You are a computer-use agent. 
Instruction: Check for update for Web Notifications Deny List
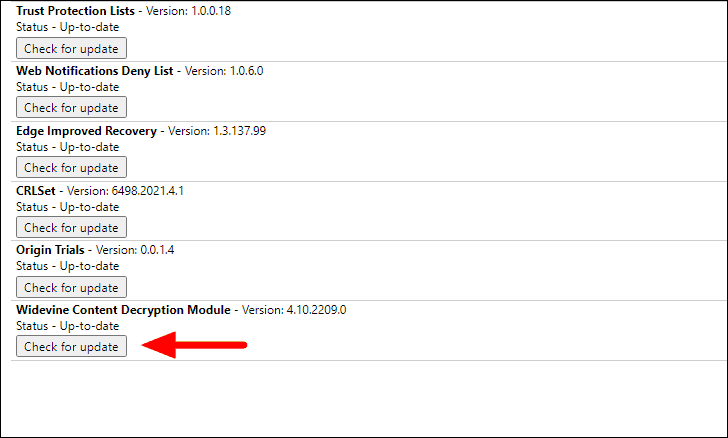[72, 107]
